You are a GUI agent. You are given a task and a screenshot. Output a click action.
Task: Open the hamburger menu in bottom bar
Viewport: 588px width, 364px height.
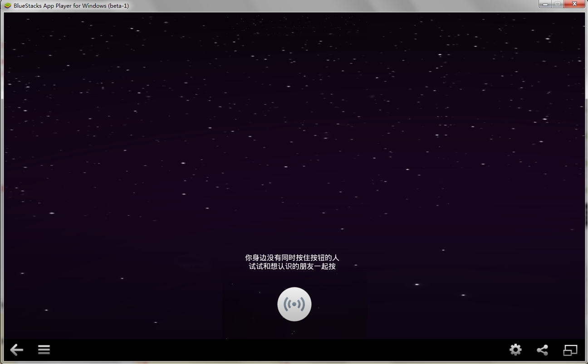click(x=44, y=349)
